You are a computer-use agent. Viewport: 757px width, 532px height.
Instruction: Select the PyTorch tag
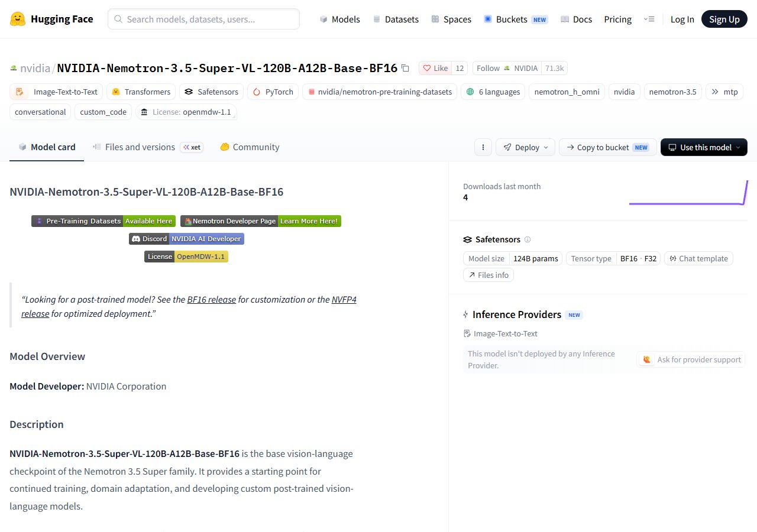tap(273, 92)
